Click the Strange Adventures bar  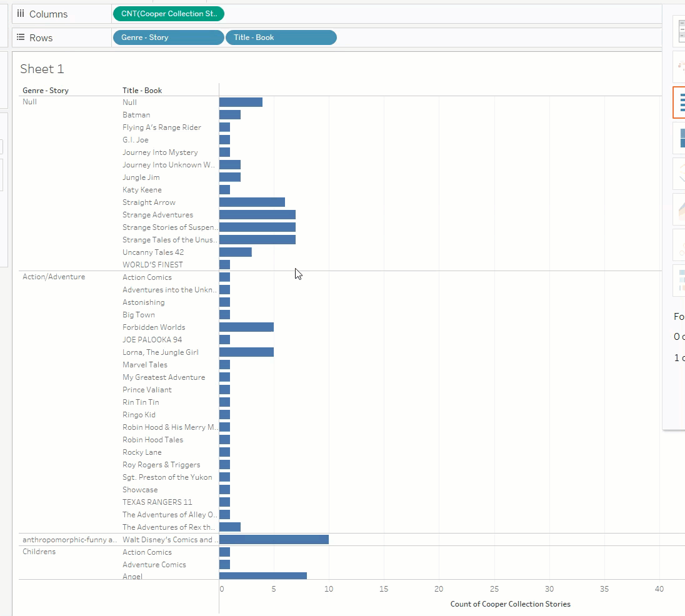(x=257, y=215)
